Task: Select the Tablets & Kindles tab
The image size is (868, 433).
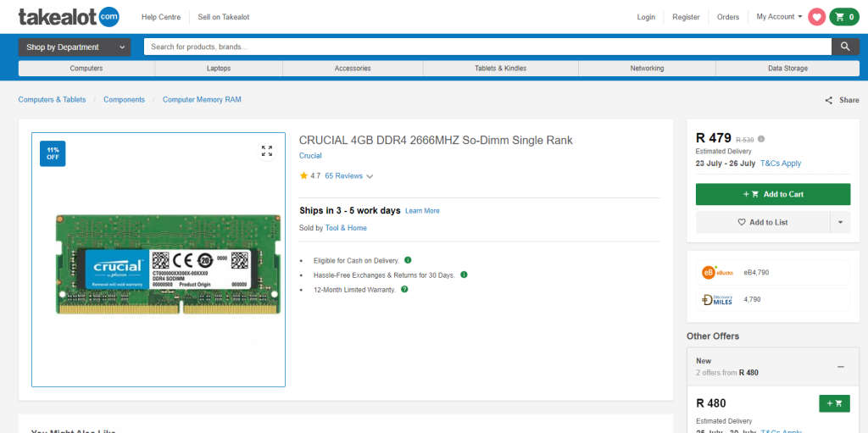Action: [500, 69]
